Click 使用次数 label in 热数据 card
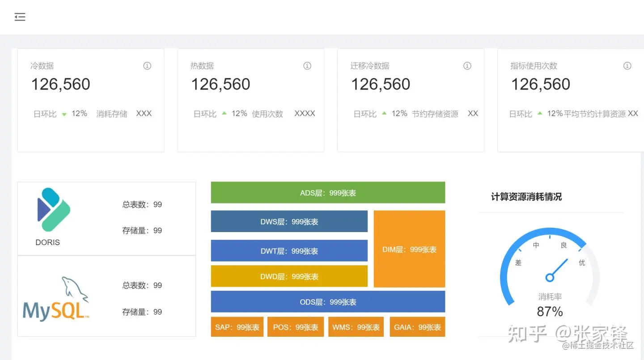The width and height of the screenshot is (644, 360). coord(267,114)
